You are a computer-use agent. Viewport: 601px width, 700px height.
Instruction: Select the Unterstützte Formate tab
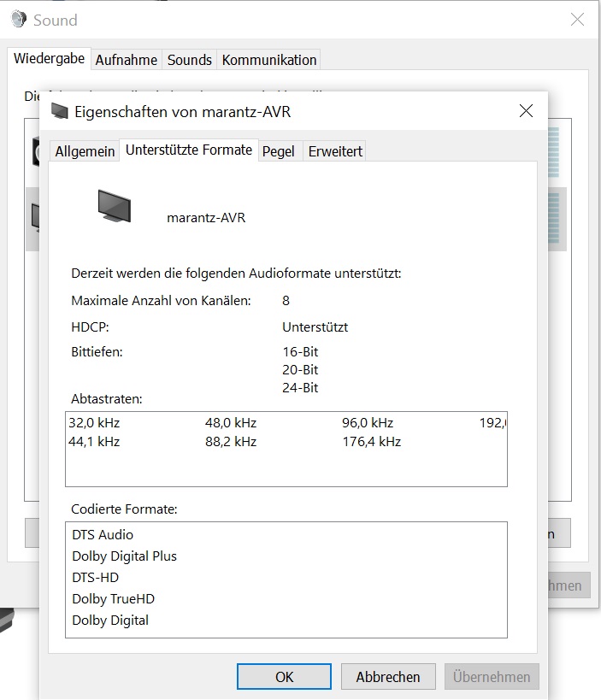(x=189, y=150)
